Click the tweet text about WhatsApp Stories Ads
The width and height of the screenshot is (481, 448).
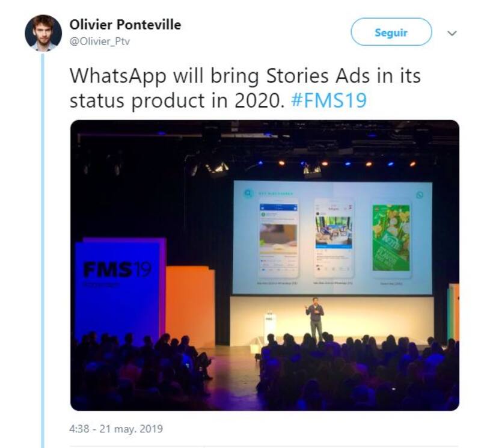240,88
